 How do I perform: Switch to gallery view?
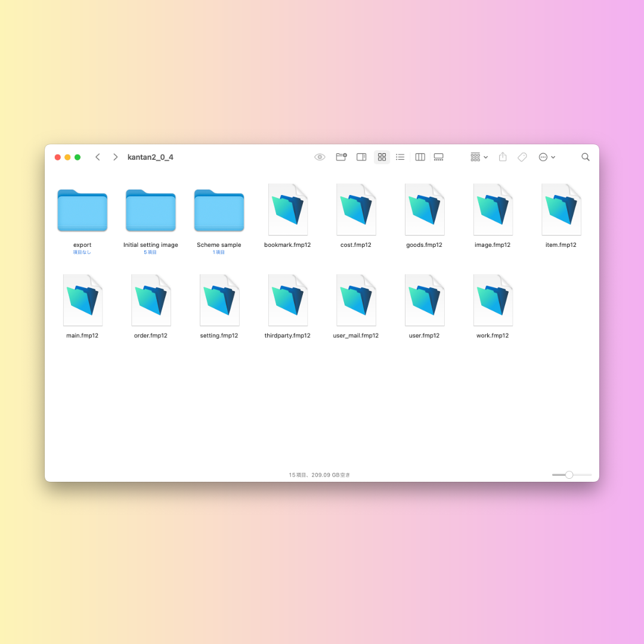439,157
